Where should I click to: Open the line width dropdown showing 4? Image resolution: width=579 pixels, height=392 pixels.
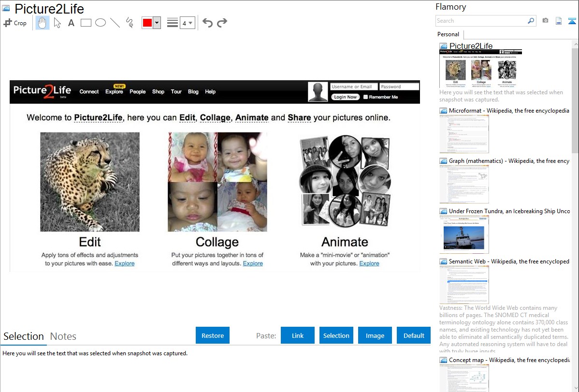click(x=188, y=23)
